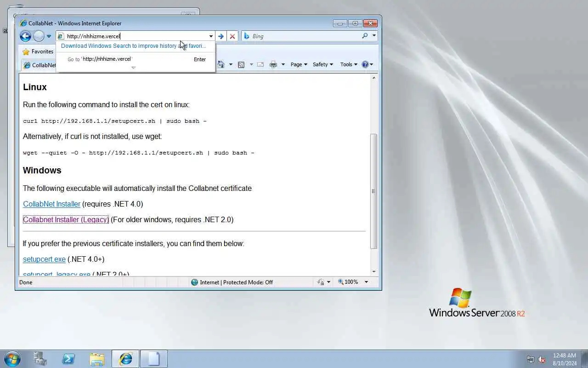Click the scrollbar up arrow
Screen dimensions: 588x368
373,78
